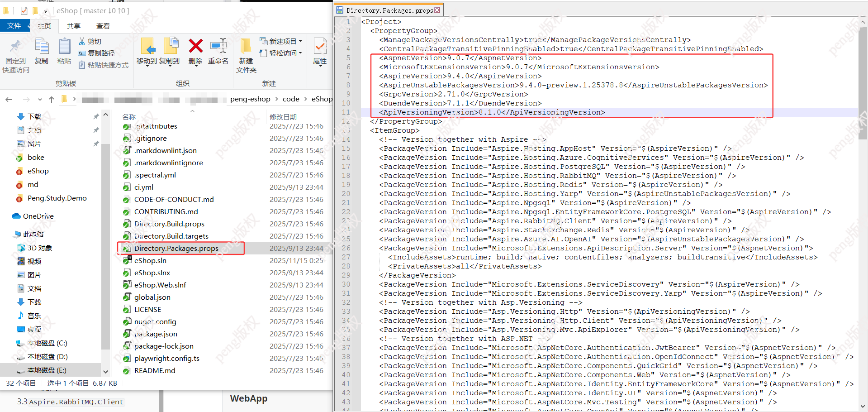Open the 文件 (File) ribbon tab
The image size is (868, 412).
[14, 26]
